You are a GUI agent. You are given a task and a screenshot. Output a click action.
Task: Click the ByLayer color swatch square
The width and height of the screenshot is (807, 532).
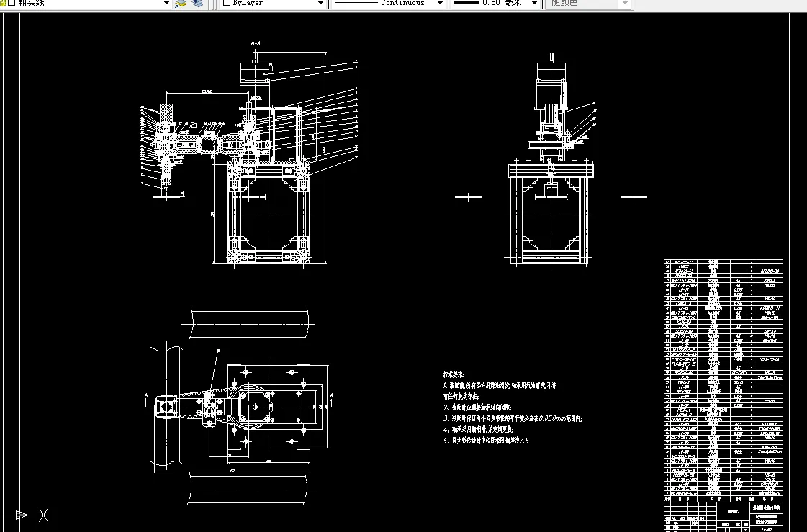(227, 3)
